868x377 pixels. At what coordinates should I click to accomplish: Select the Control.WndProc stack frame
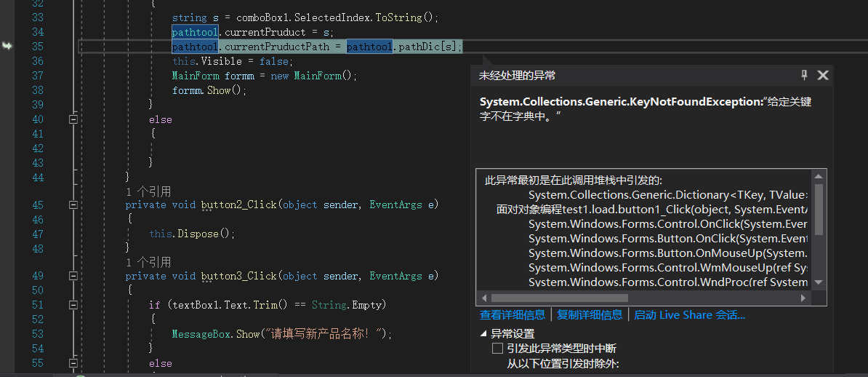(668, 282)
